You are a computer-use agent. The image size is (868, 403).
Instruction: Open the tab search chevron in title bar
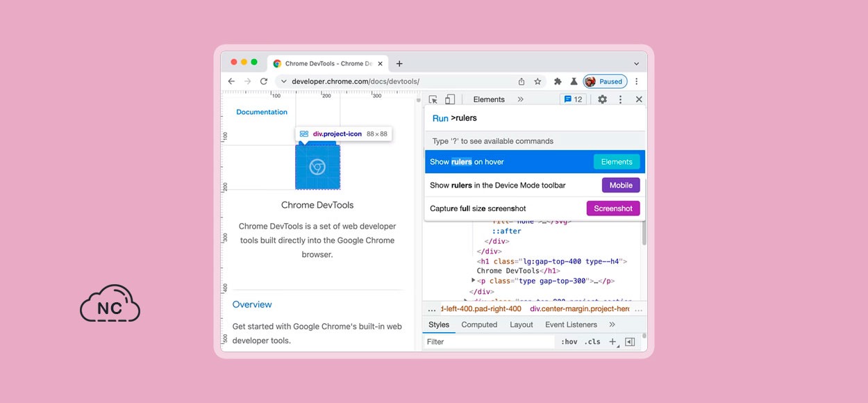636,64
